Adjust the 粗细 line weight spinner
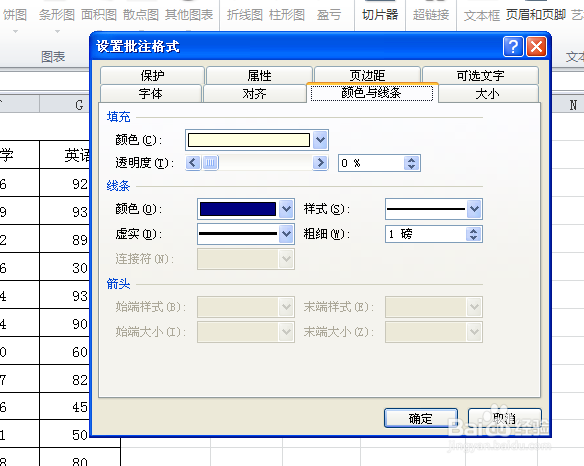This screenshot has width=584, height=466. [474, 234]
